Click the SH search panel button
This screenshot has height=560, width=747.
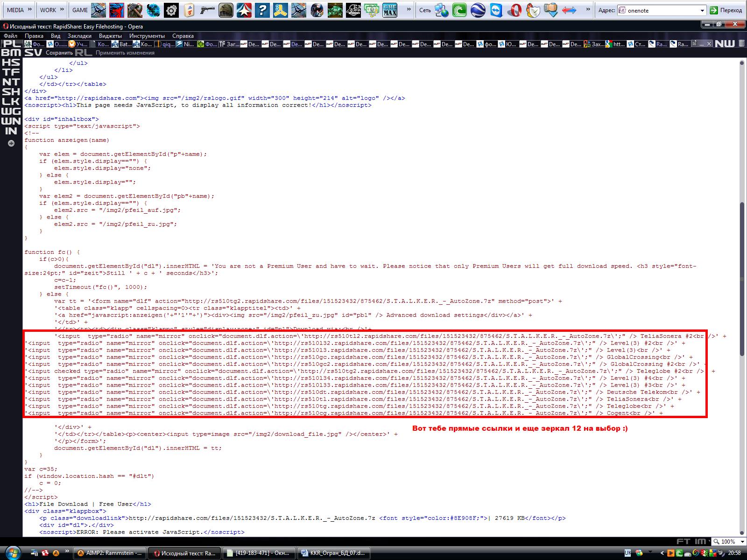pyautogui.click(x=11, y=92)
